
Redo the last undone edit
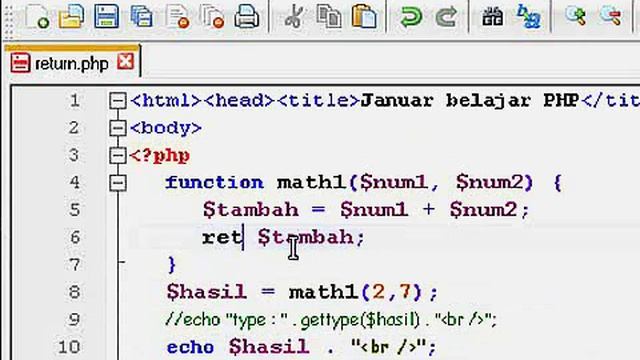[x=446, y=17]
